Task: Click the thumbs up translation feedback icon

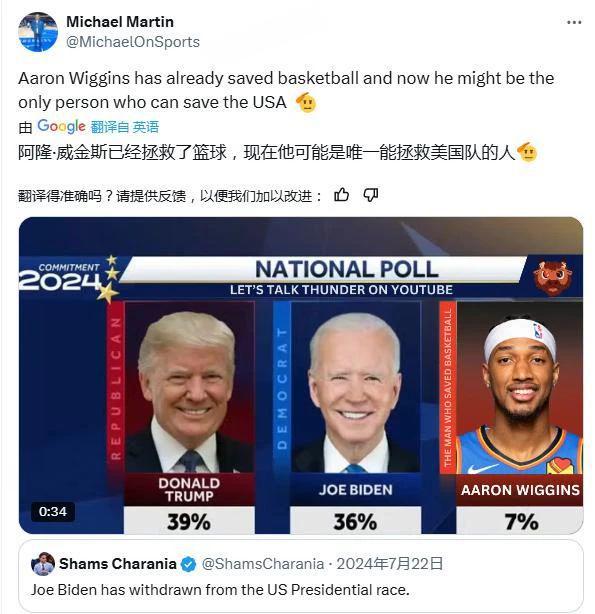Action: tap(342, 195)
